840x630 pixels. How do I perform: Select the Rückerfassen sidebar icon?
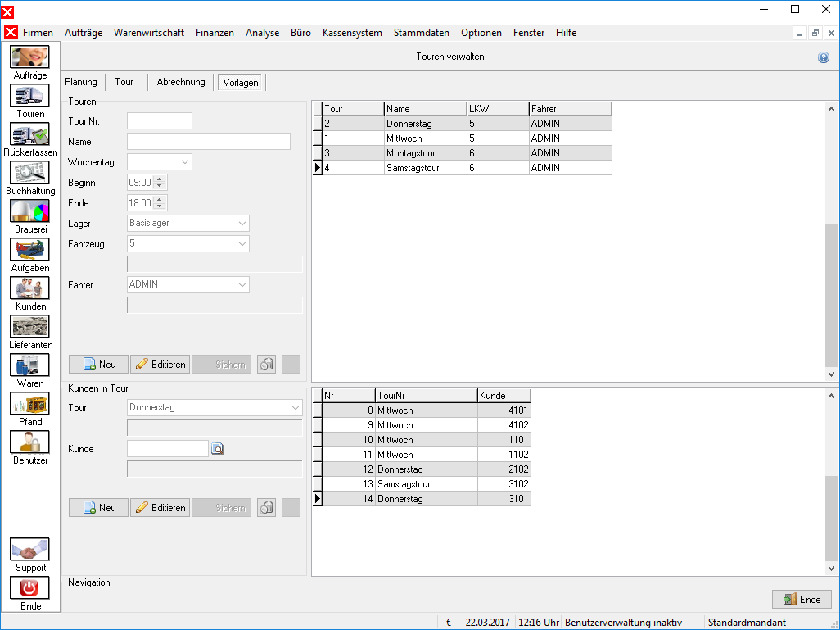point(29,134)
